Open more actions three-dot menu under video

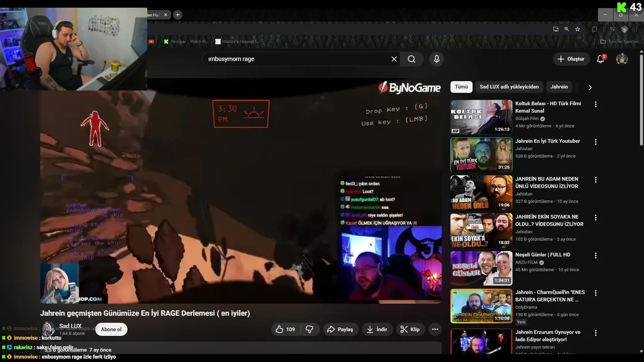[435, 329]
